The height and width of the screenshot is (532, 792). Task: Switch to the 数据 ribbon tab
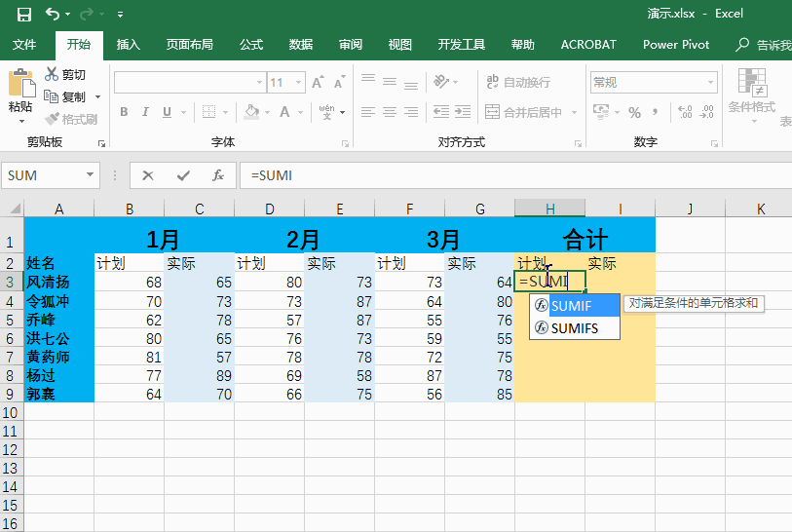coord(301,45)
